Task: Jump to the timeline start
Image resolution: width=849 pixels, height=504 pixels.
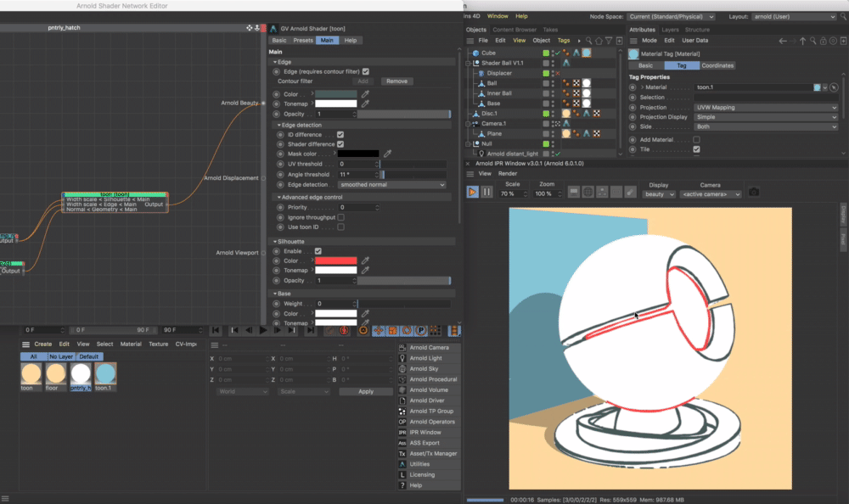Action: tap(216, 330)
